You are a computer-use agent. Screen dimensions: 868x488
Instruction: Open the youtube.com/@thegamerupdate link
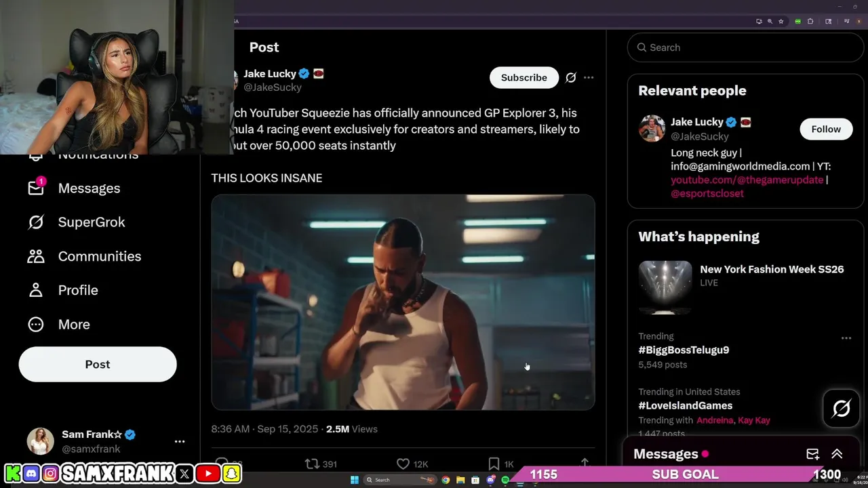747,180
